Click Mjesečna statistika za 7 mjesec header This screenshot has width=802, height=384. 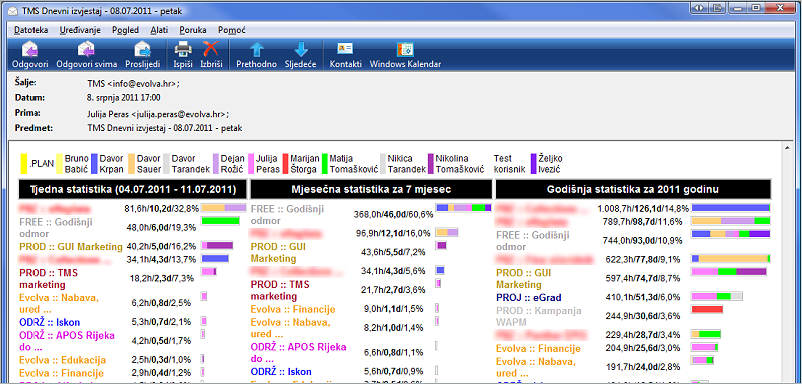coord(371,189)
